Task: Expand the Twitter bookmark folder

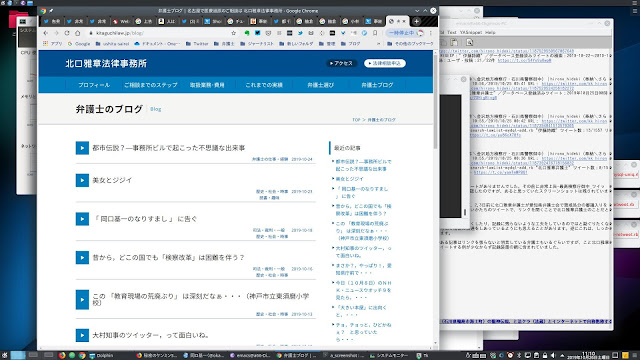Action: 197,43
